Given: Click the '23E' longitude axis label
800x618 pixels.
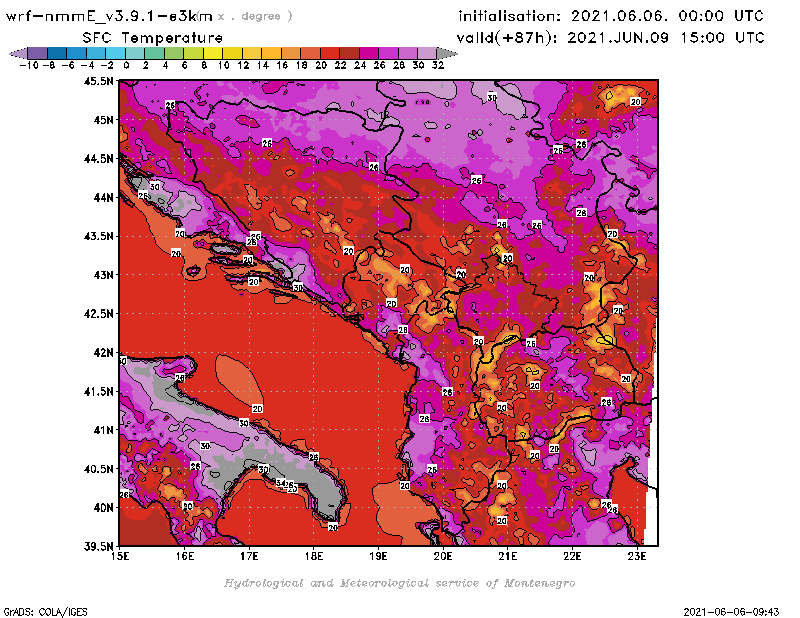Looking at the screenshot, I should (x=637, y=556).
